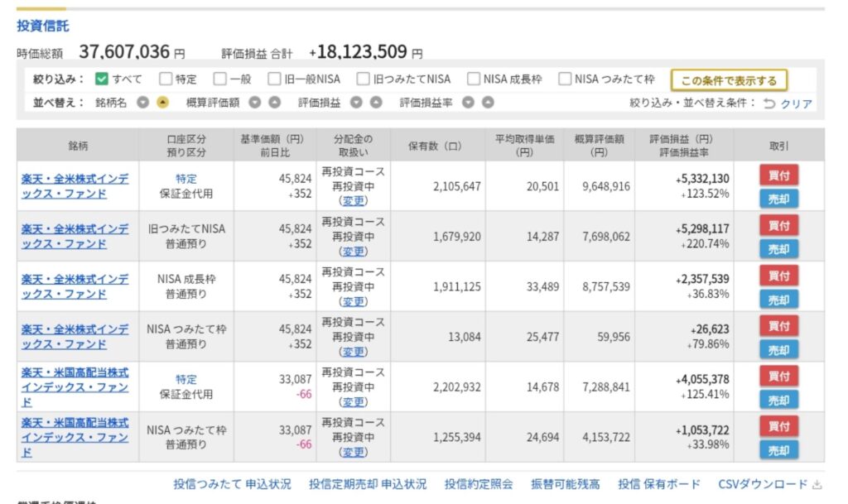Open 楽天・全米株式 fund link in NISA つみたて枠 row
Screen dimensions: 848x504
tap(75, 337)
